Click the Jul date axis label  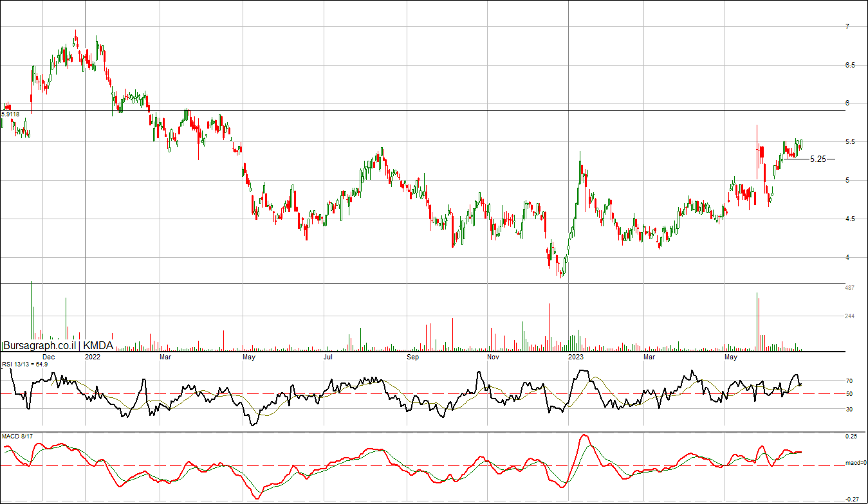point(328,356)
